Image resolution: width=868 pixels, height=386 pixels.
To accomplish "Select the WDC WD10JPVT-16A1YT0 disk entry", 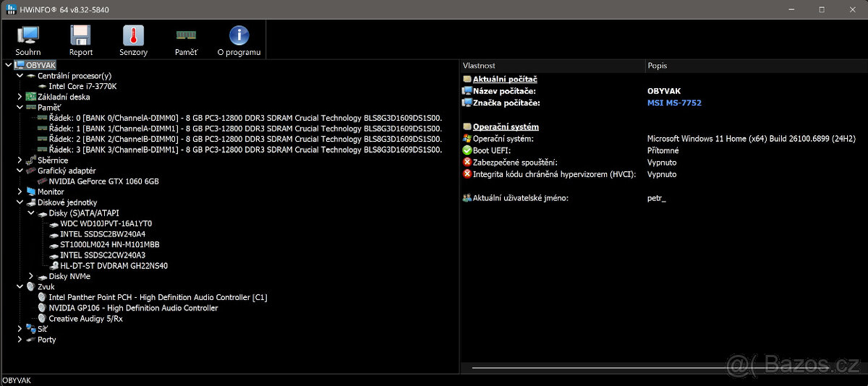I will (106, 224).
